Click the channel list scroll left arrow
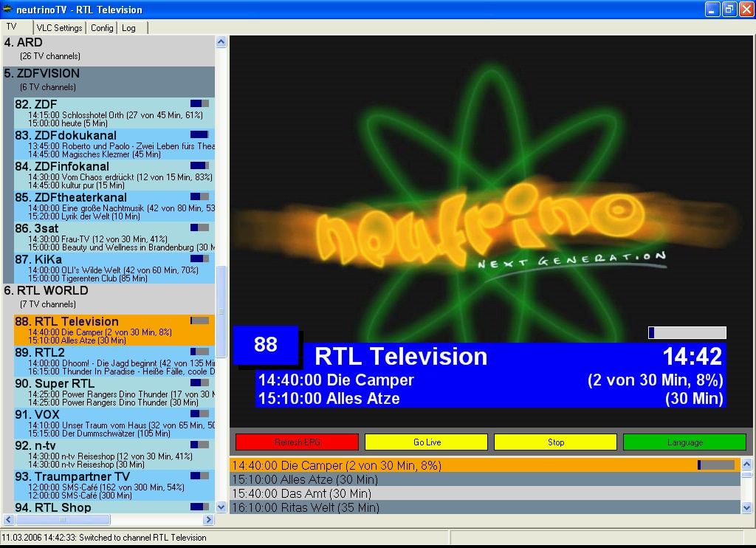The image size is (756, 548). (x=8, y=519)
